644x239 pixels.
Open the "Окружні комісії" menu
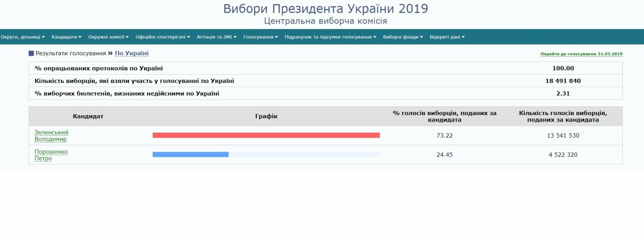(x=108, y=37)
